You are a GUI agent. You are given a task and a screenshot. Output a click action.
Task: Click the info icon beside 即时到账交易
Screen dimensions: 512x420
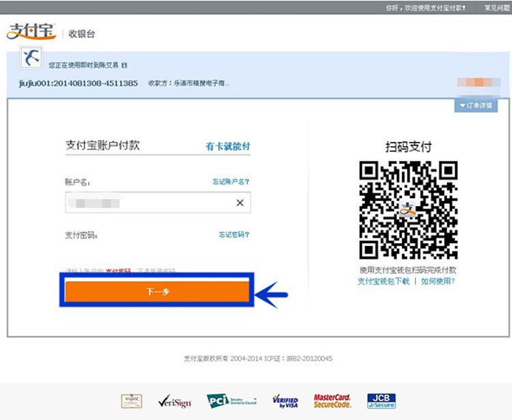pyautogui.click(x=124, y=66)
